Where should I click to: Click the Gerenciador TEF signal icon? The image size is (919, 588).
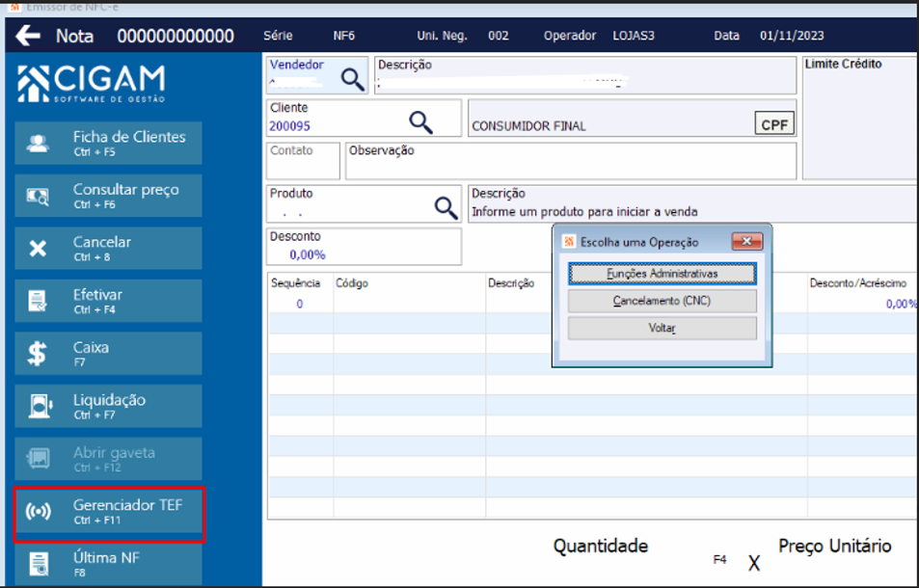[x=39, y=511]
